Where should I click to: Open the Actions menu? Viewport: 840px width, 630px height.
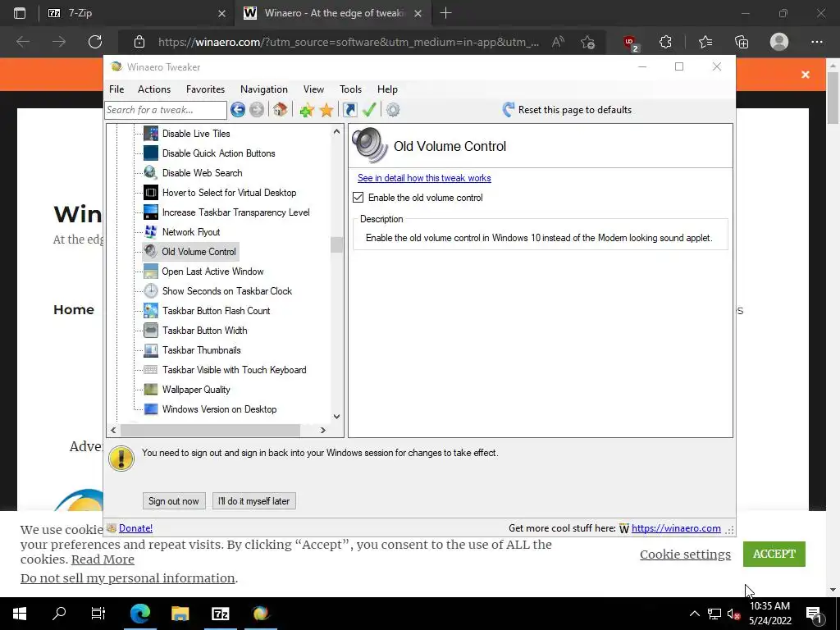coord(154,89)
